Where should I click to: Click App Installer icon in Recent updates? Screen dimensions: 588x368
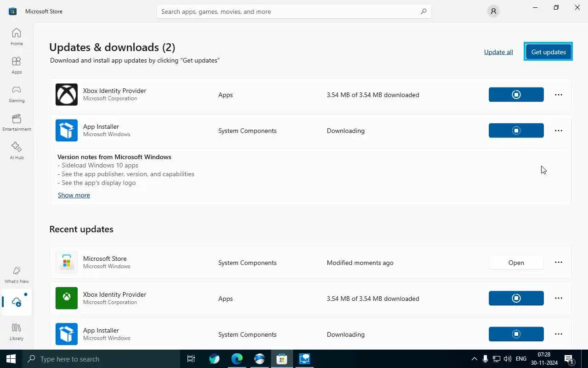point(67,334)
